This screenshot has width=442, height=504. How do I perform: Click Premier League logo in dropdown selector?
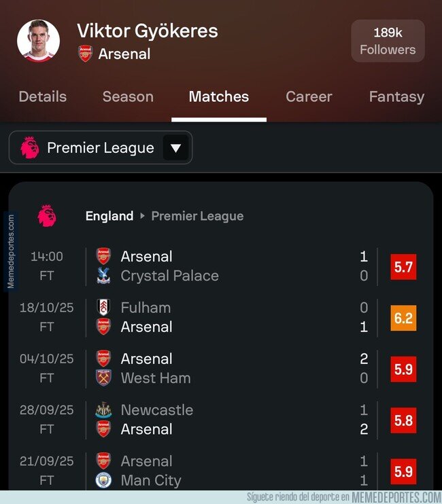click(x=30, y=147)
